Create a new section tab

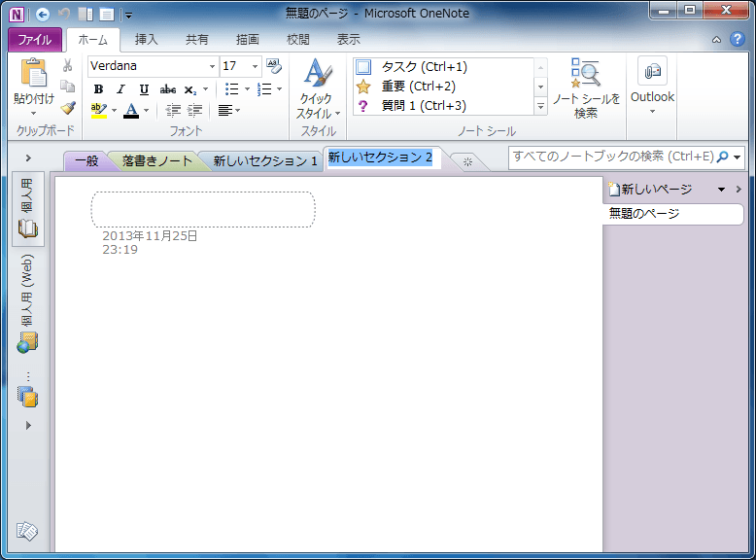click(467, 162)
